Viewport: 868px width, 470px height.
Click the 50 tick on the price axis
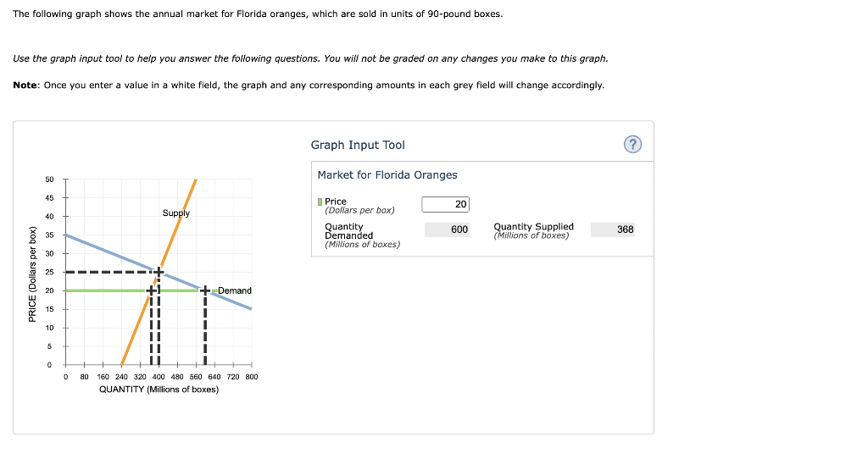(x=49, y=180)
